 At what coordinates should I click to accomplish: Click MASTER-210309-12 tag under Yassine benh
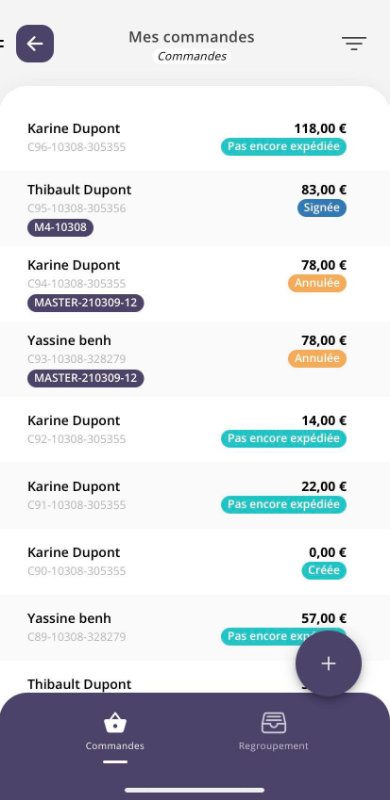tap(86, 378)
